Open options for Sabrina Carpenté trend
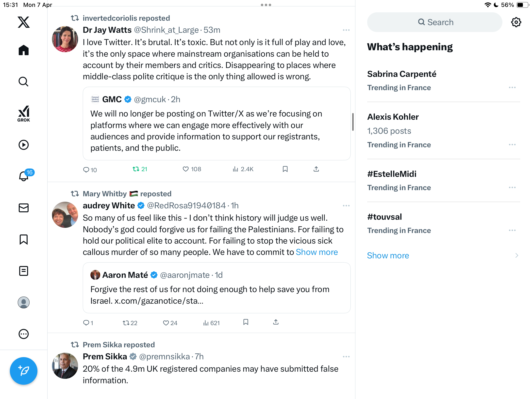The height and width of the screenshot is (399, 532). point(512,88)
